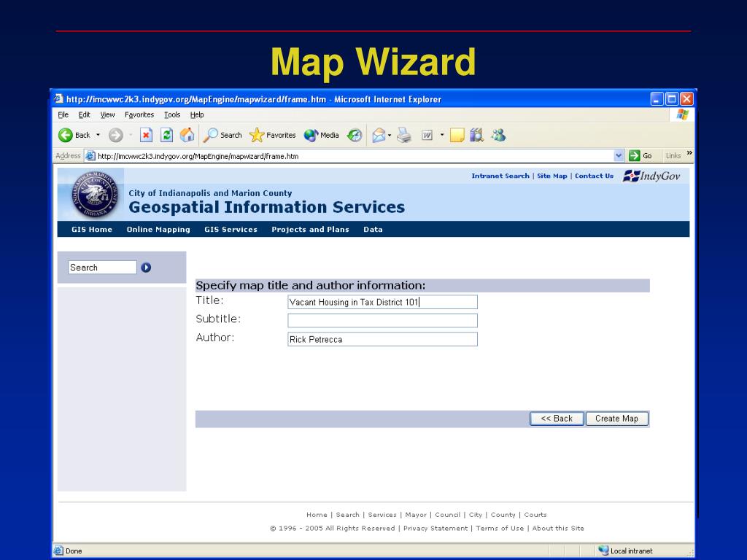Click the << Back button
747x560 pixels.
(557, 419)
